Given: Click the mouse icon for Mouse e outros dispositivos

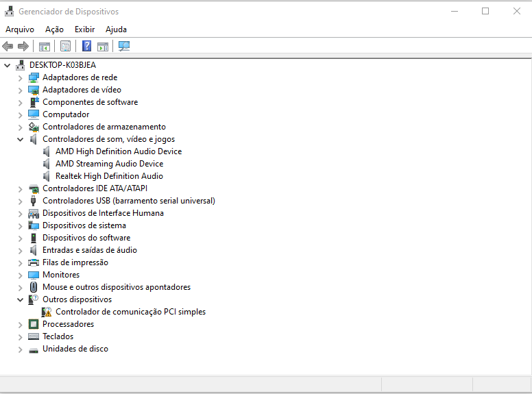Looking at the screenshot, I should click(34, 287).
